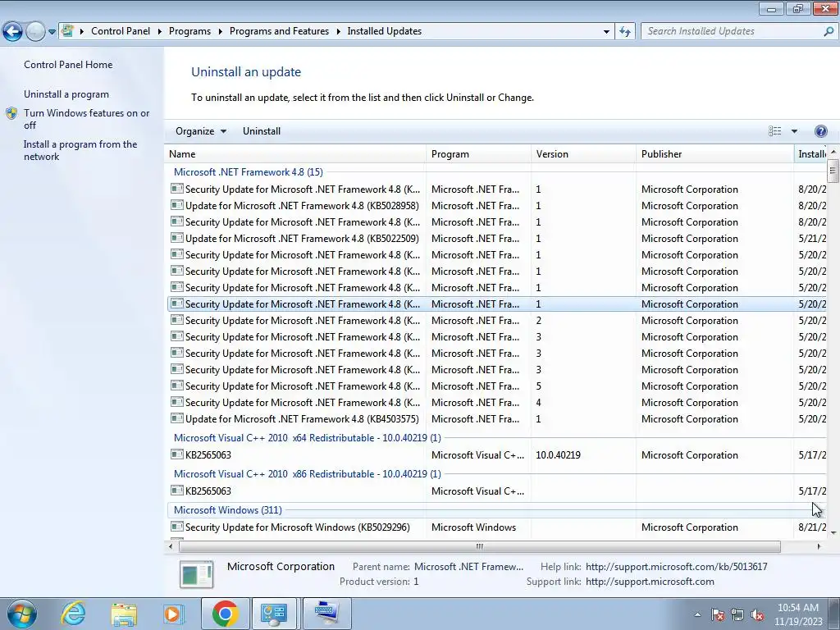This screenshot has width=840, height=630.
Task: Click the details pane update thumbnail
Action: click(197, 573)
